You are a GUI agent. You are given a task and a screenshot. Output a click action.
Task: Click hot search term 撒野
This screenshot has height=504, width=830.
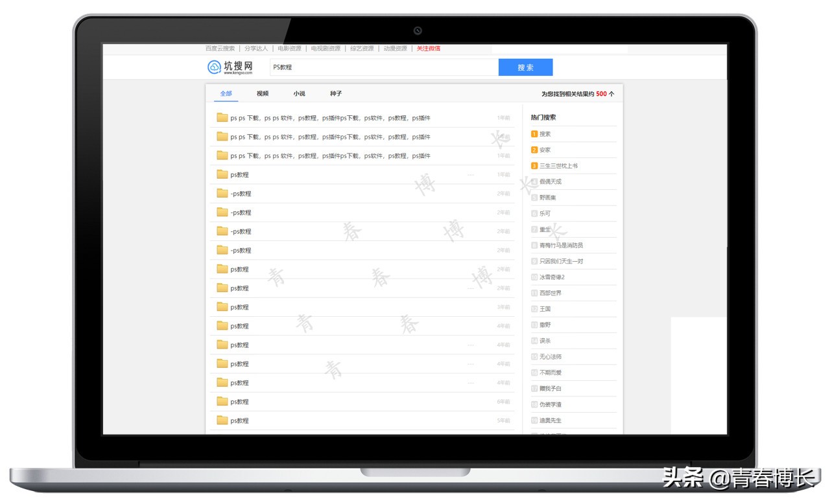pos(545,325)
